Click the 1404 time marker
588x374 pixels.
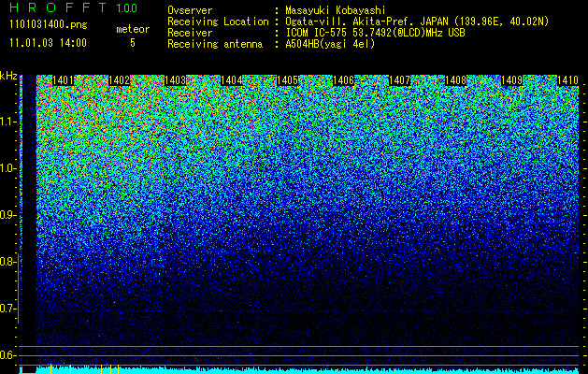[232, 80]
